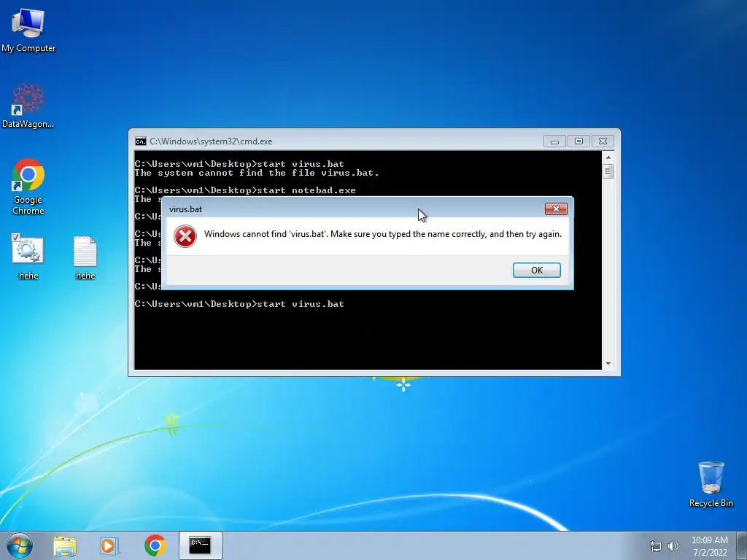
Task: Maximize the cmd.exe window
Action: pyautogui.click(x=578, y=141)
